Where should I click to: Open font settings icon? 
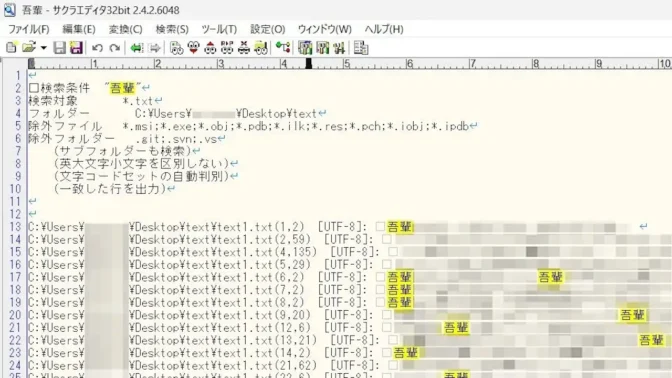(x=339, y=48)
